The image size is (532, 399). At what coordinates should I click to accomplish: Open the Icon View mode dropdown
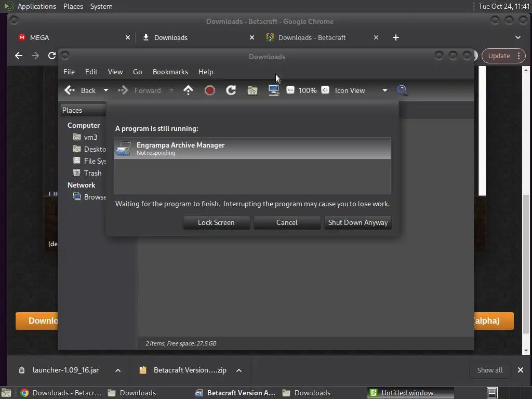click(361, 90)
